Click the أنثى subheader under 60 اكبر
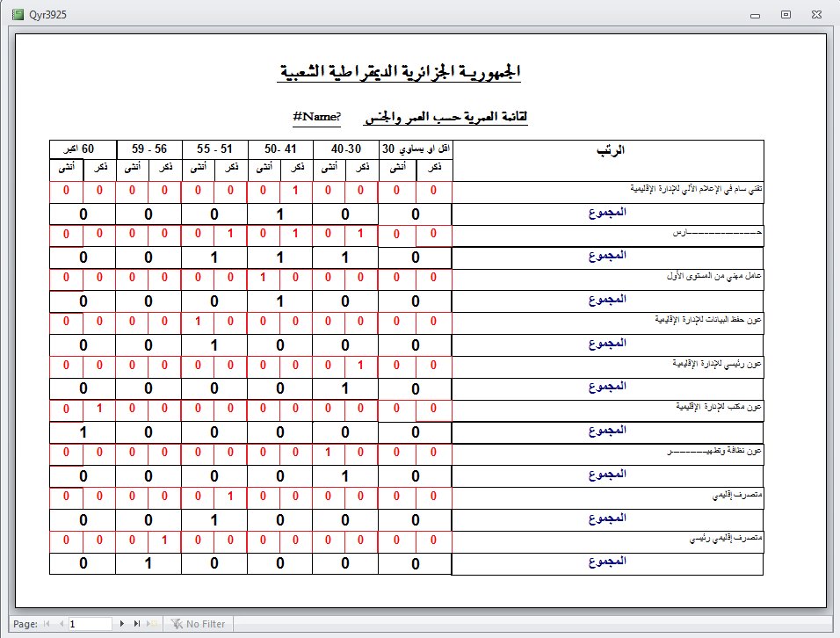The height and width of the screenshot is (638, 840). (67, 168)
